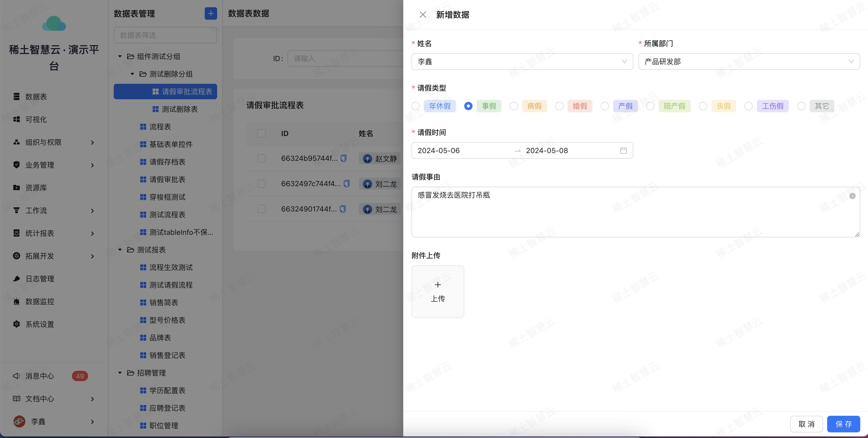Click the 取消 button

pyautogui.click(x=806, y=424)
